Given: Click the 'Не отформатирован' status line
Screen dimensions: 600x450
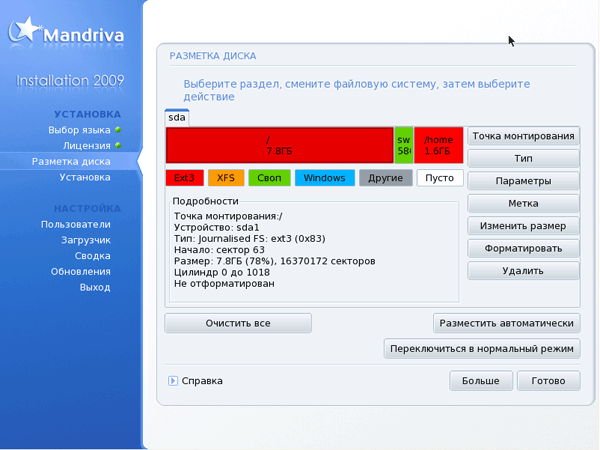Looking at the screenshot, I should (224, 284).
